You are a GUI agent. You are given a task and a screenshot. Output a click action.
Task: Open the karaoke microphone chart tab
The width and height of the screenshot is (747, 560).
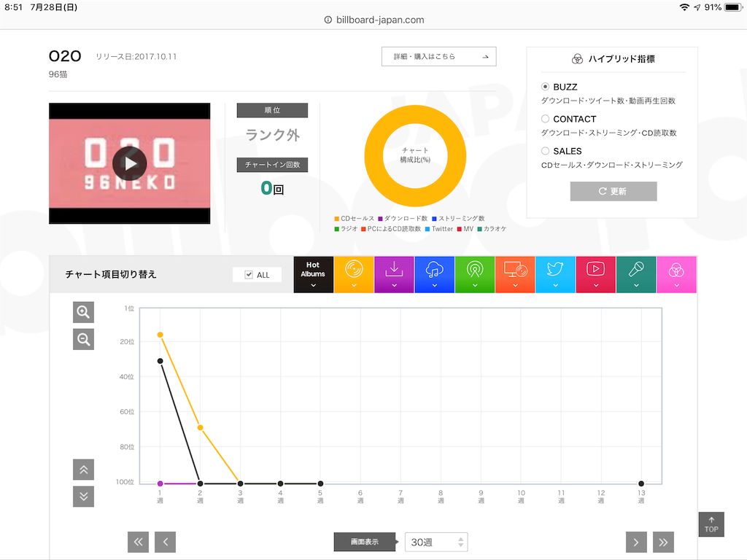point(636,274)
